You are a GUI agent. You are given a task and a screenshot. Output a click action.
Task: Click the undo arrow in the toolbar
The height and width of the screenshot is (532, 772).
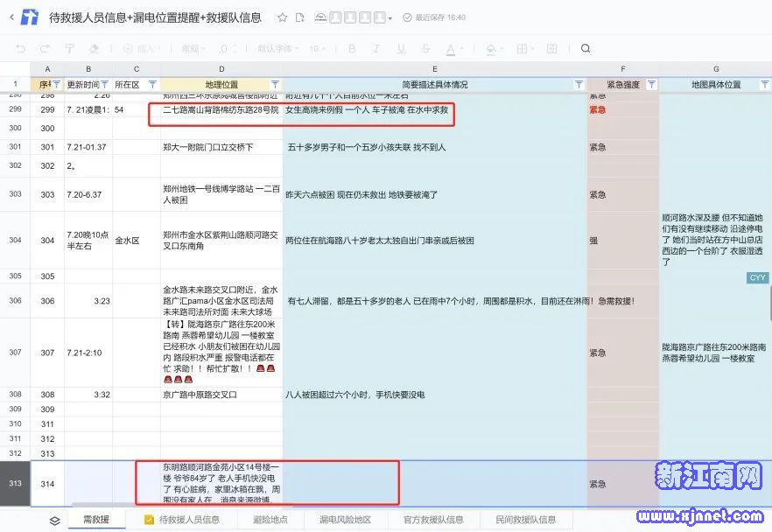[21, 48]
